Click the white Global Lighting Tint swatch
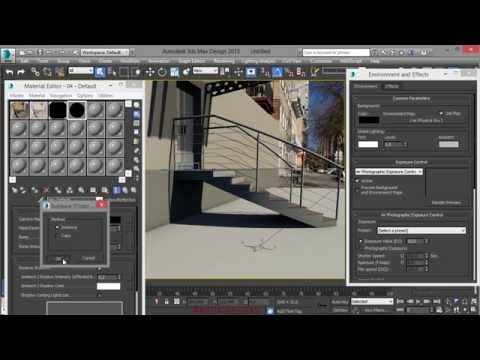Image resolution: width=480 pixels, height=360 pixels. point(368,144)
